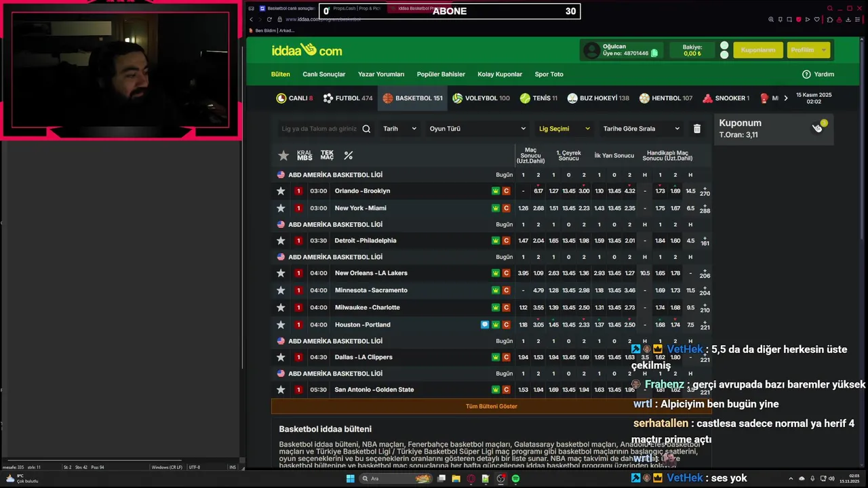Select the FUTBOL sport category
The image size is (868, 488).
(x=348, y=98)
